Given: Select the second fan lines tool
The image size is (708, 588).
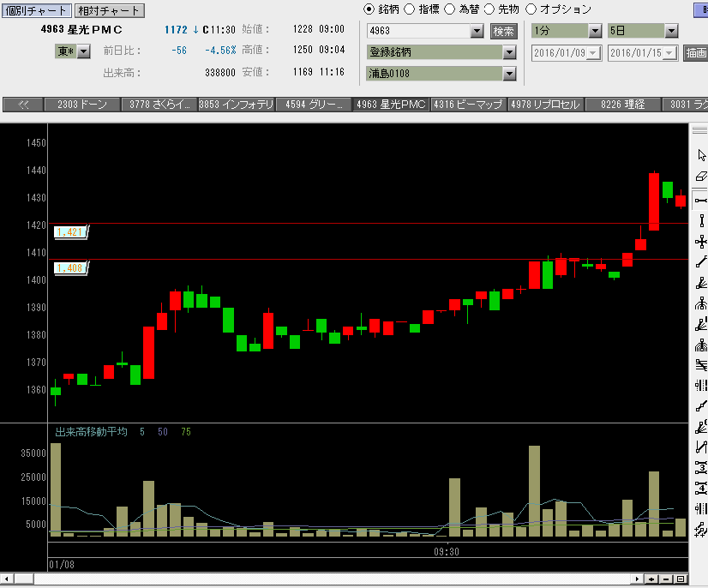Looking at the screenshot, I should pos(701,325).
